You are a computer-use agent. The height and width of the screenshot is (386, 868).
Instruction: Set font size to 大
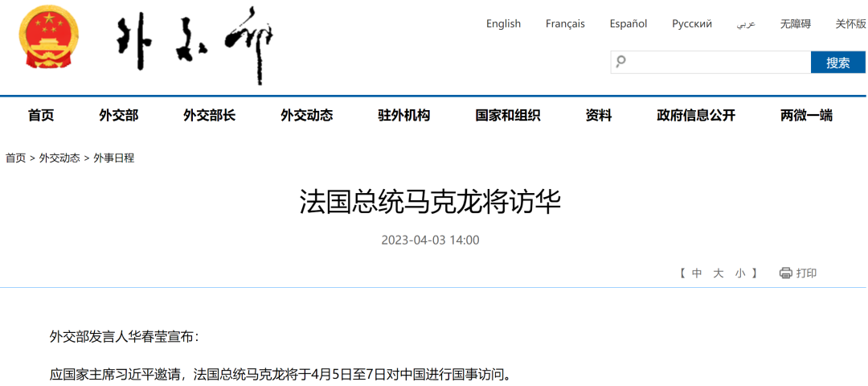(x=719, y=273)
